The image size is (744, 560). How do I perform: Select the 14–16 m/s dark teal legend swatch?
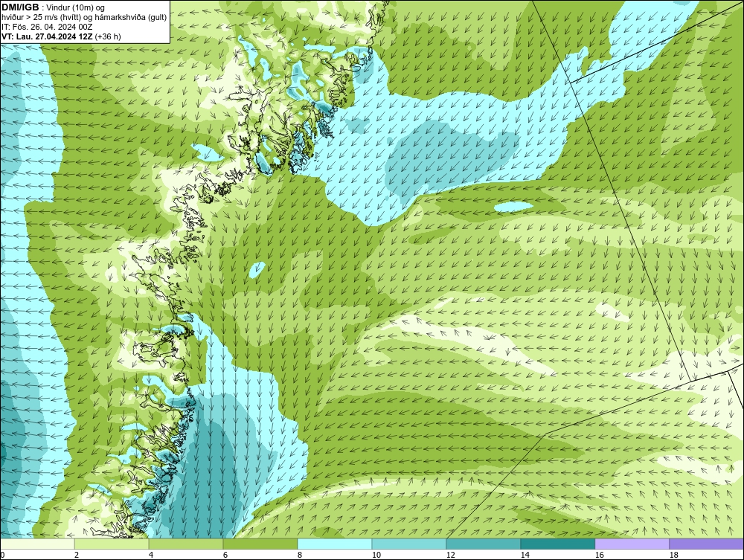point(557,544)
